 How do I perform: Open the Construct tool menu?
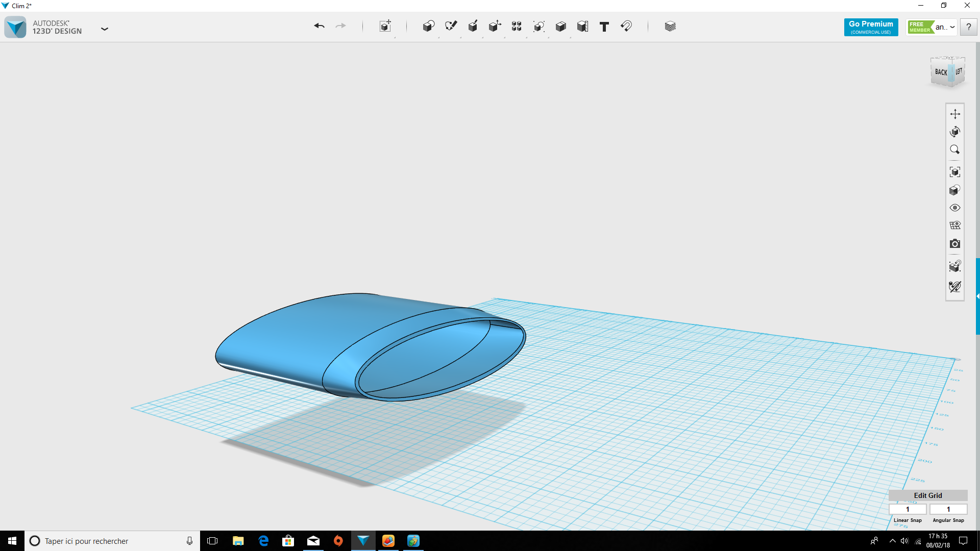click(x=473, y=27)
